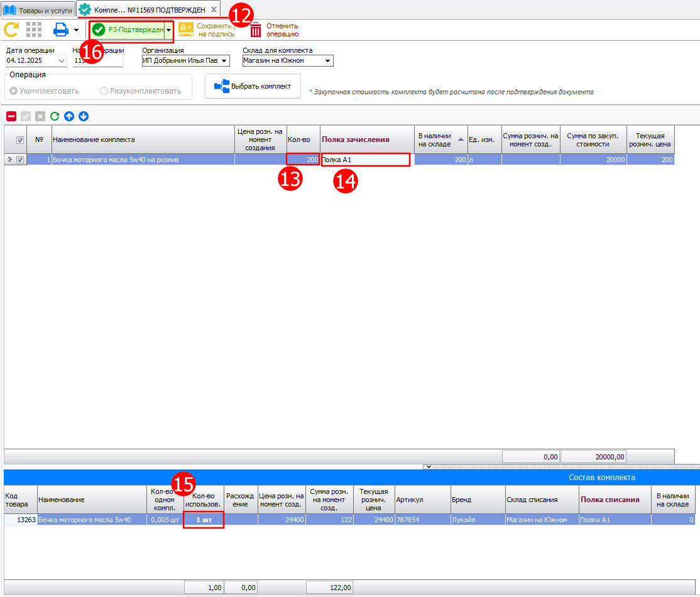Click the red minus delete row icon

11,116
